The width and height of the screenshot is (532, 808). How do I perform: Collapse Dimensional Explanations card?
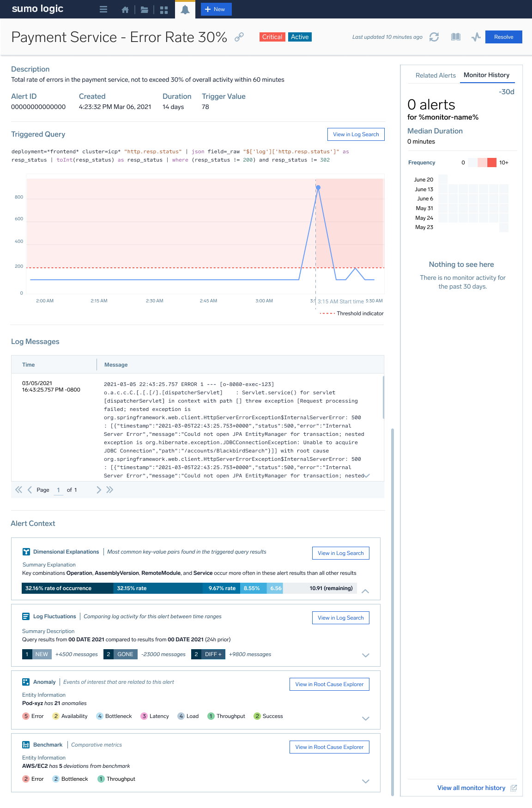coord(365,591)
